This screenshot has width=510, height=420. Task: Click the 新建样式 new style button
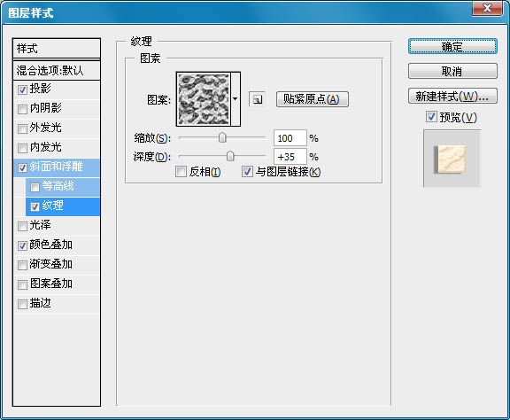click(452, 96)
